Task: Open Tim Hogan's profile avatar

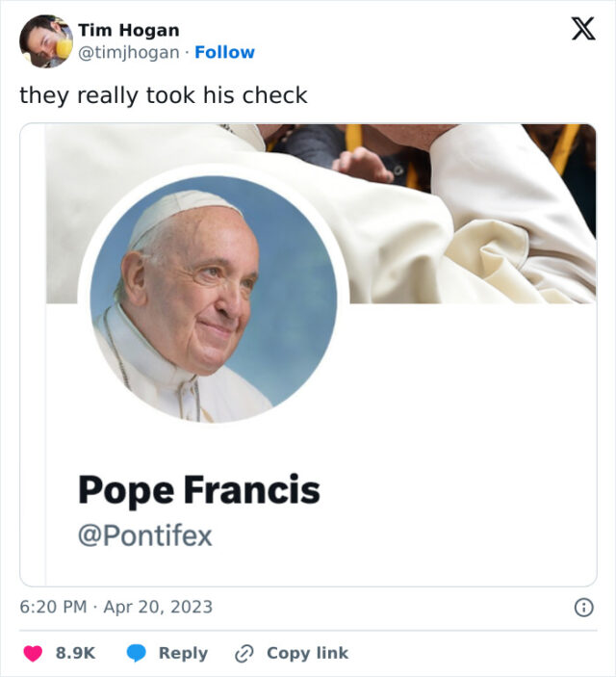Action: 45,41
